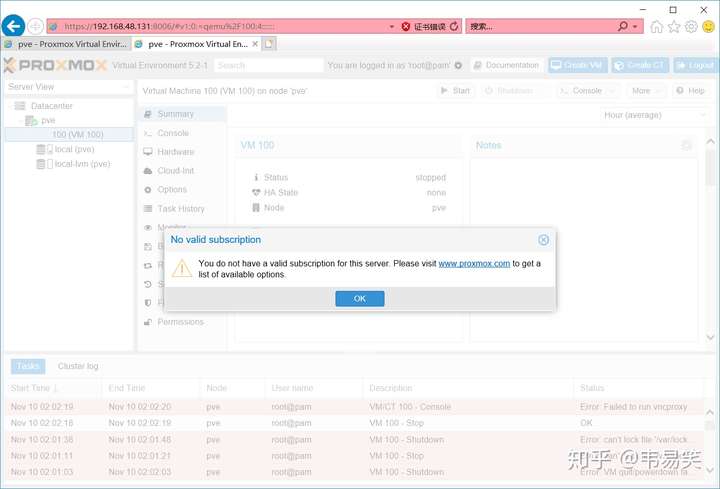Switch to the Cluster log tab
This screenshot has height=489, width=720.
(x=78, y=366)
